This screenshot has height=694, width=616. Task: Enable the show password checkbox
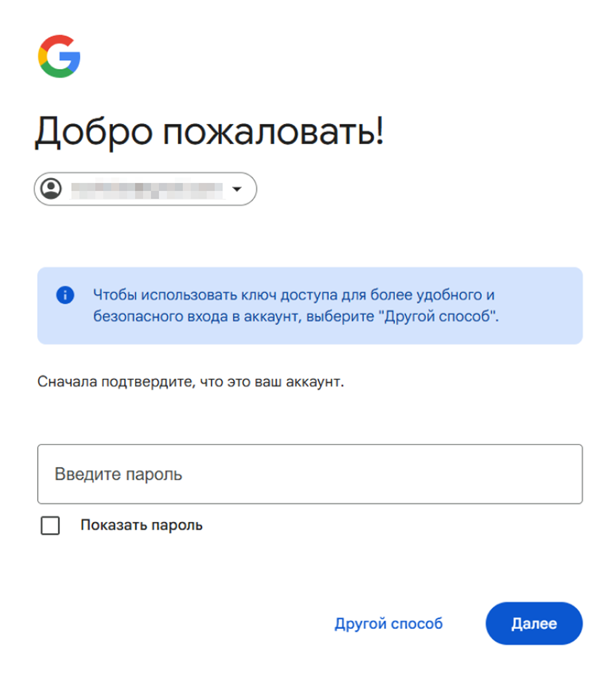pos(50,525)
